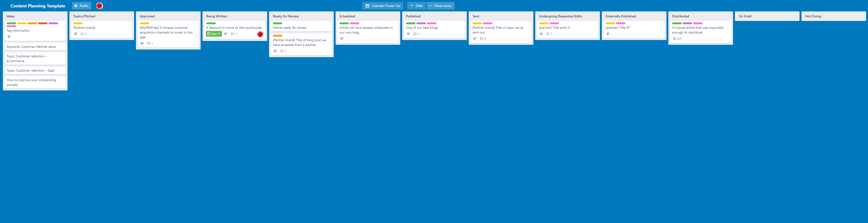The image size is (868, 223).
Task: Click the On Hold list header
Action: click(x=767, y=16)
